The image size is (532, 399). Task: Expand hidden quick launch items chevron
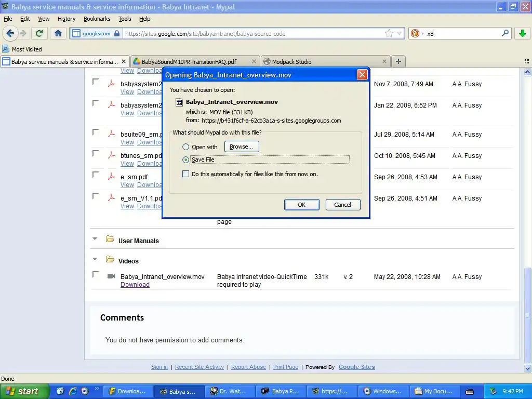tap(97, 389)
